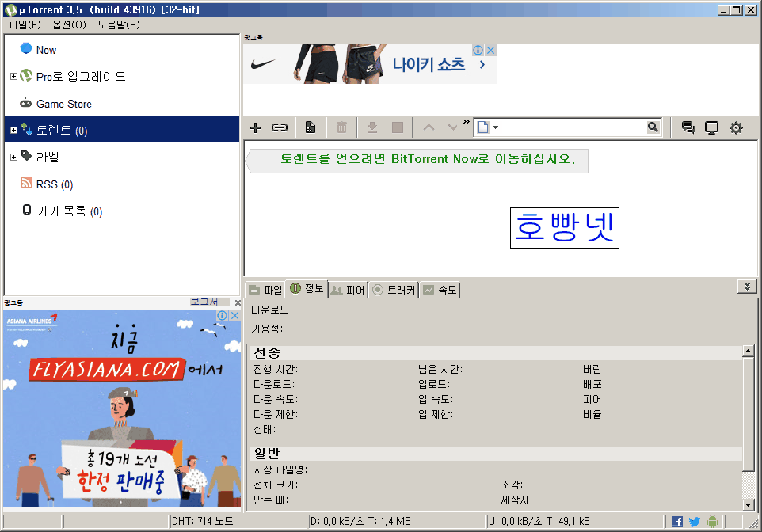Screen dimensions: 762x532
Task: Close the Asiana ad with X
Action: coord(234,315)
